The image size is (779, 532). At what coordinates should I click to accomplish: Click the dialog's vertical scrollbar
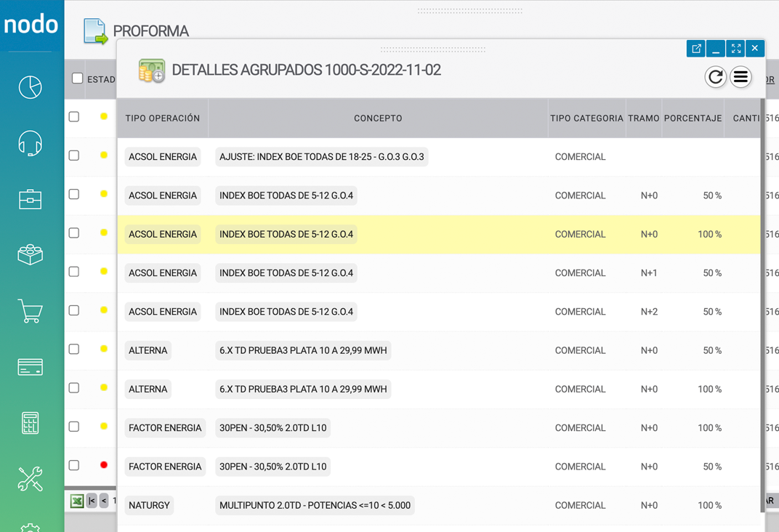pyautogui.click(x=762, y=305)
